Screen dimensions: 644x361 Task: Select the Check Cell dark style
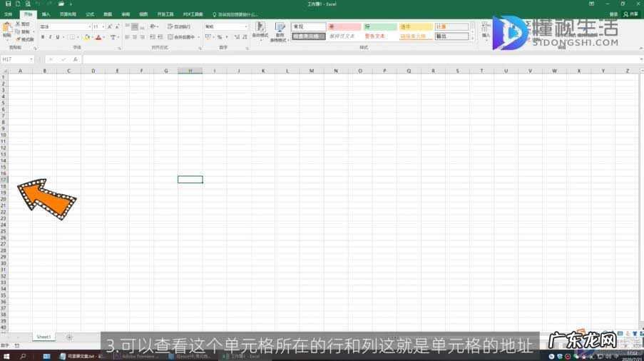pos(308,36)
